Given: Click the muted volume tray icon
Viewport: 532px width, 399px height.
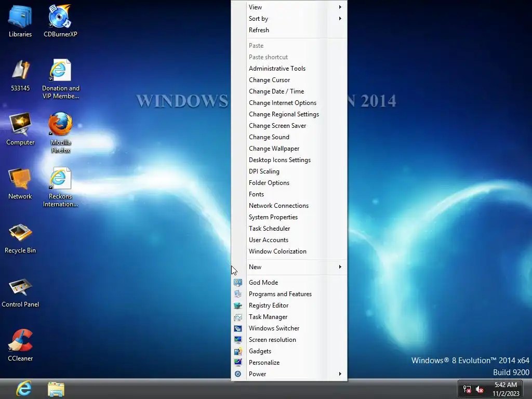Looking at the screenshot, I should (480, 389).
